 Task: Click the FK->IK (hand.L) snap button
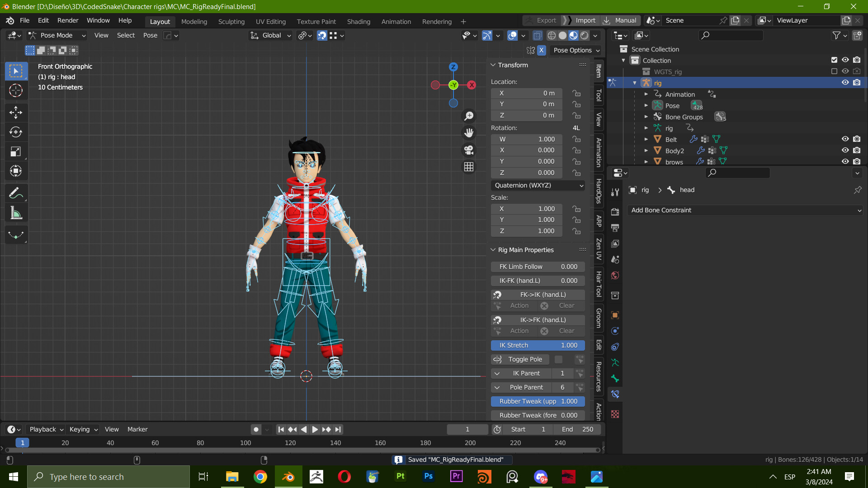coord(538,294)
